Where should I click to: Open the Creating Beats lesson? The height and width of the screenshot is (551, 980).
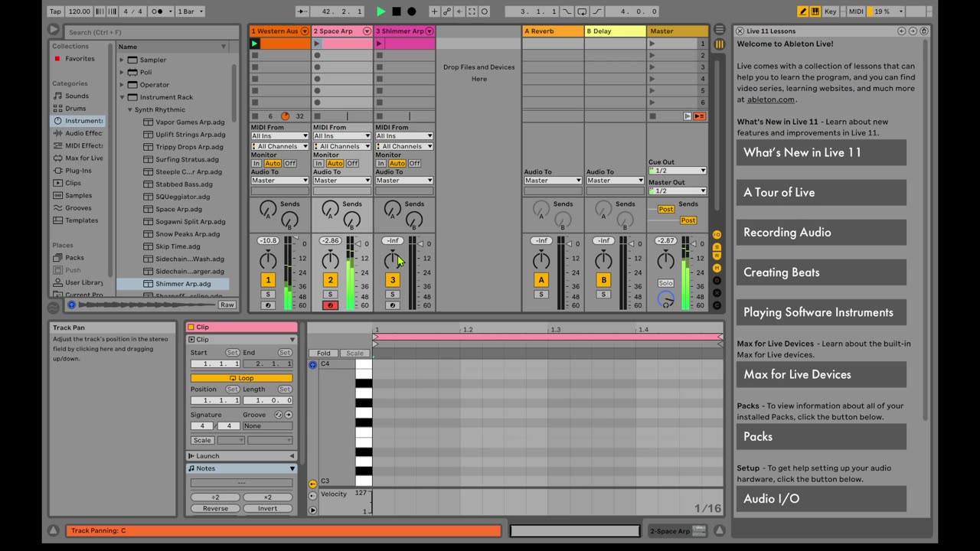point(821,272)
